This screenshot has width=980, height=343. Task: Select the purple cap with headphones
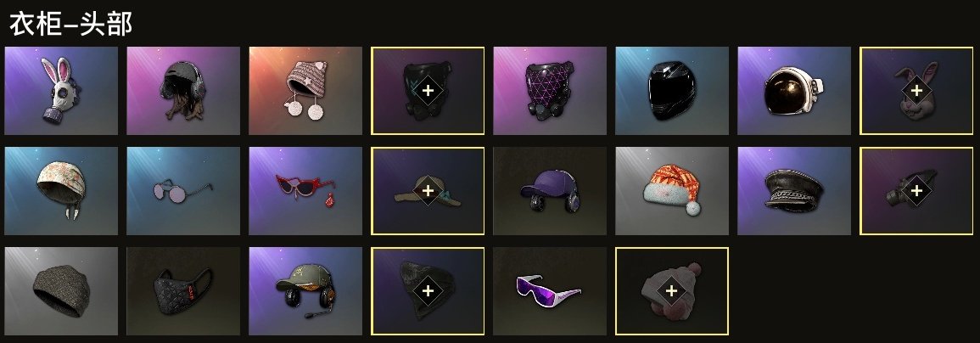(549, 191)
